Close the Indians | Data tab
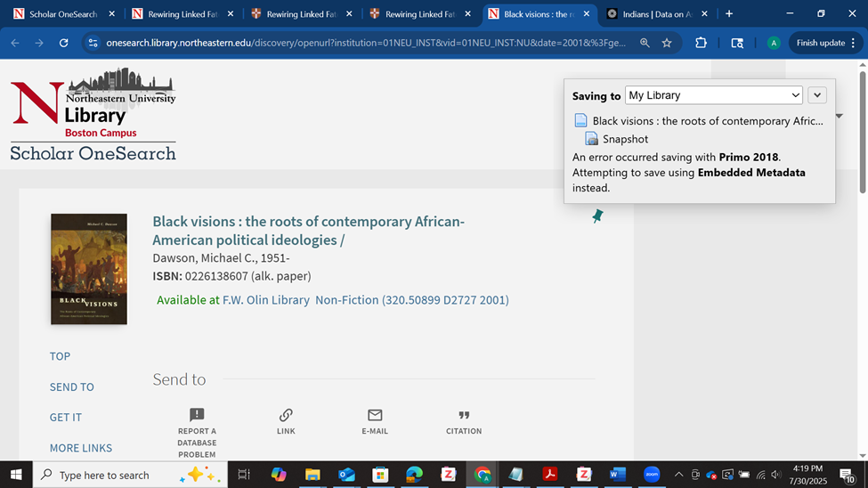Screen dimensions: 868x488 coord(704,14)
